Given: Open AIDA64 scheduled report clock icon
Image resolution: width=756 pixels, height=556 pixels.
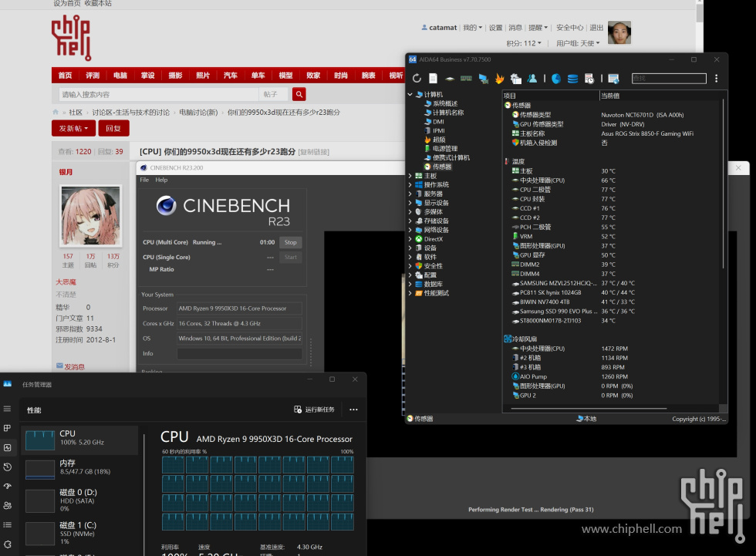Looking at the screenshot, I should [589, 79].
